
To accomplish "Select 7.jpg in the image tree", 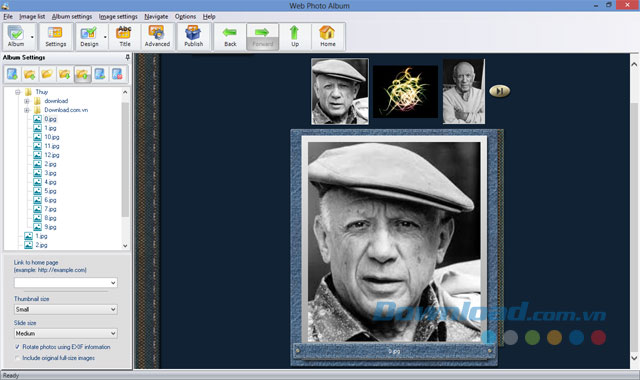I will pyautogui.click(x=50, y=209).
